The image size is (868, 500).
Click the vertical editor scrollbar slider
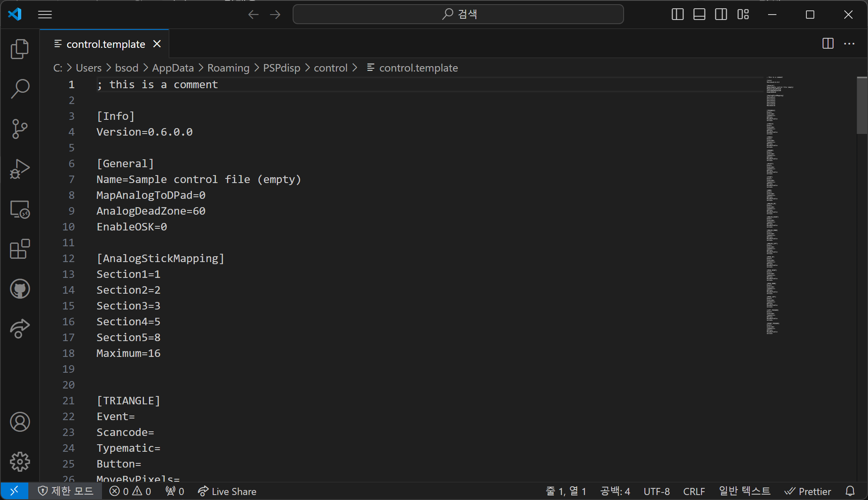point(862,106)
